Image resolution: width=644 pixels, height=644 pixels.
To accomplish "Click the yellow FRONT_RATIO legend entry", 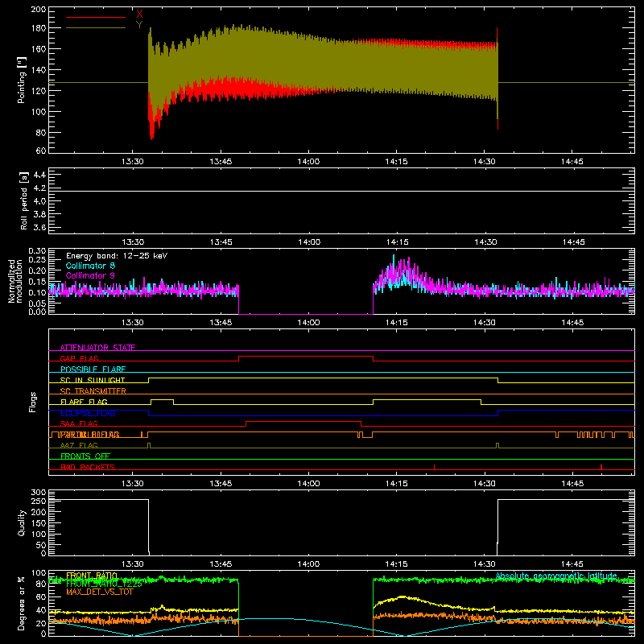I will [92, 576].
